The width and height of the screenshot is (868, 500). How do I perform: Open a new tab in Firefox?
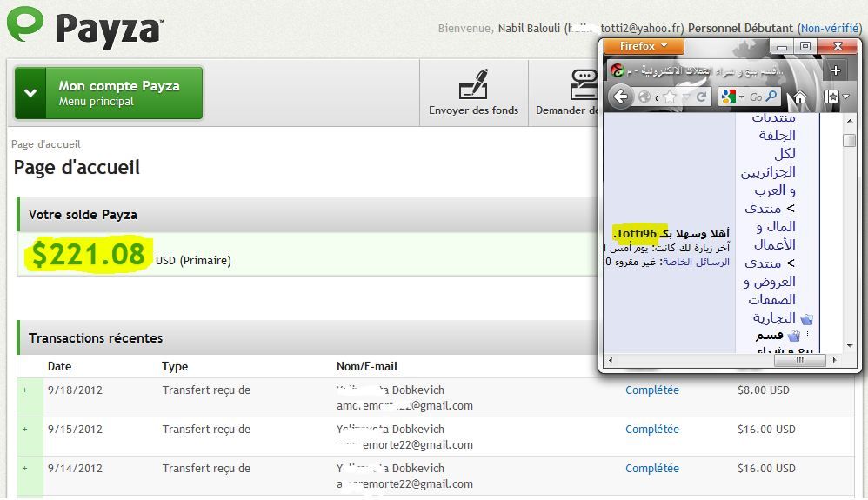click(836, 70)
